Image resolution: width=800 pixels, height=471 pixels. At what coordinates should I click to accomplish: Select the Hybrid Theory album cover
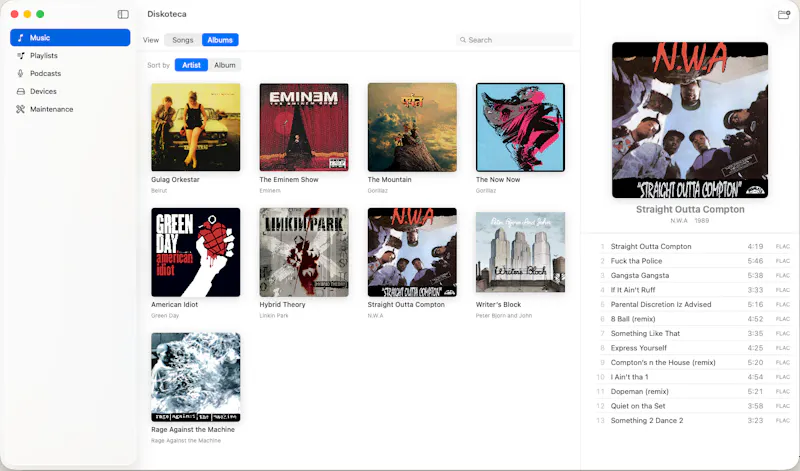[x=304, y=252]
